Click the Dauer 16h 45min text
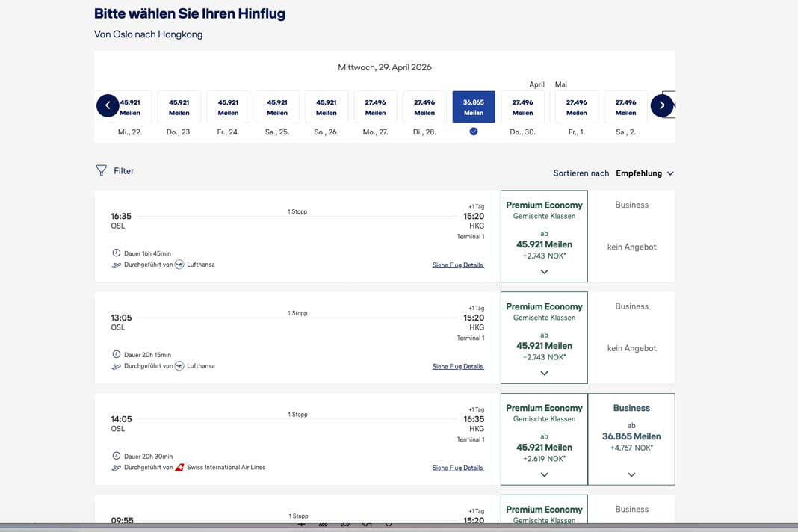The image size is (798, 532). [148, 253]
